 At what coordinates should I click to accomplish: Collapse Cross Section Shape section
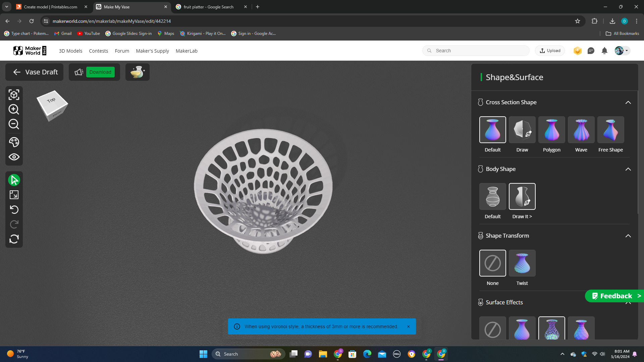[x=628, y=103]
